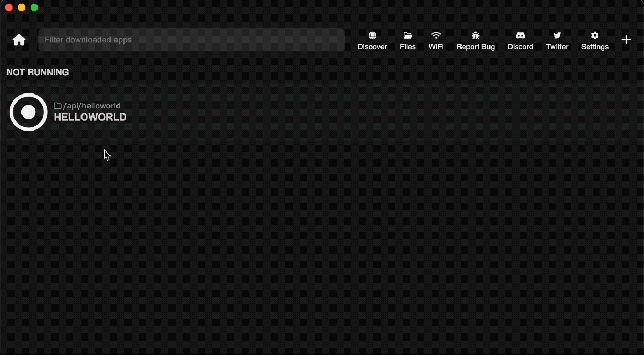This screenshot has width=644, height=355.
Task: Click the green zoom button
Action: pos(34,8)
